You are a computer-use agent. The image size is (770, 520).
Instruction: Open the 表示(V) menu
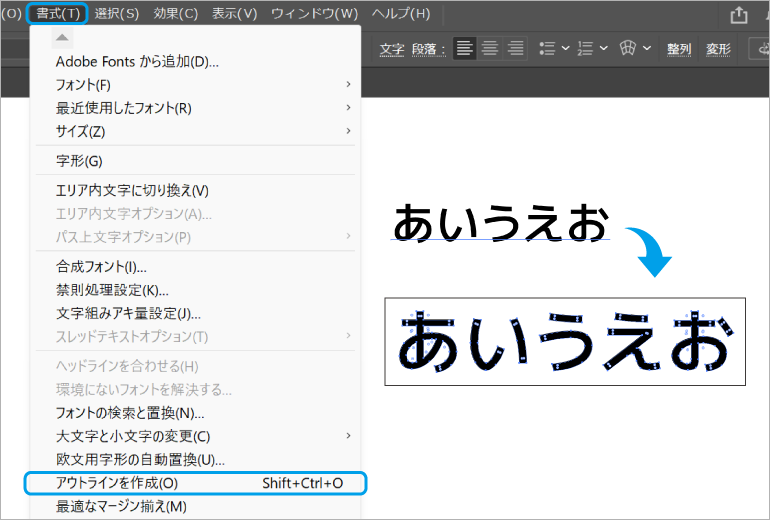(x=234, y=13)
